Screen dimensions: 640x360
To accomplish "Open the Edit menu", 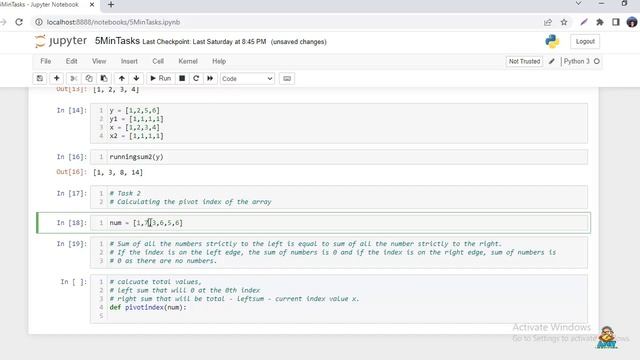I will click(71, 61).
